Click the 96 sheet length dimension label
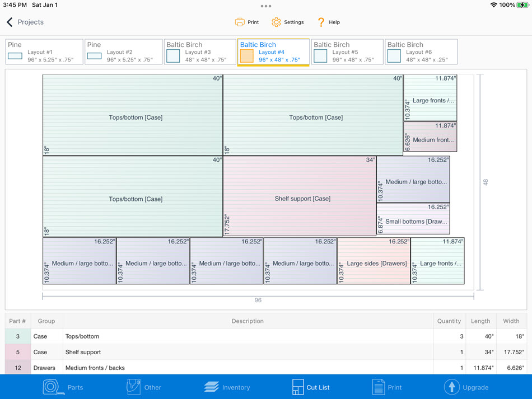 pyautogui.click(x=258, y=301)
